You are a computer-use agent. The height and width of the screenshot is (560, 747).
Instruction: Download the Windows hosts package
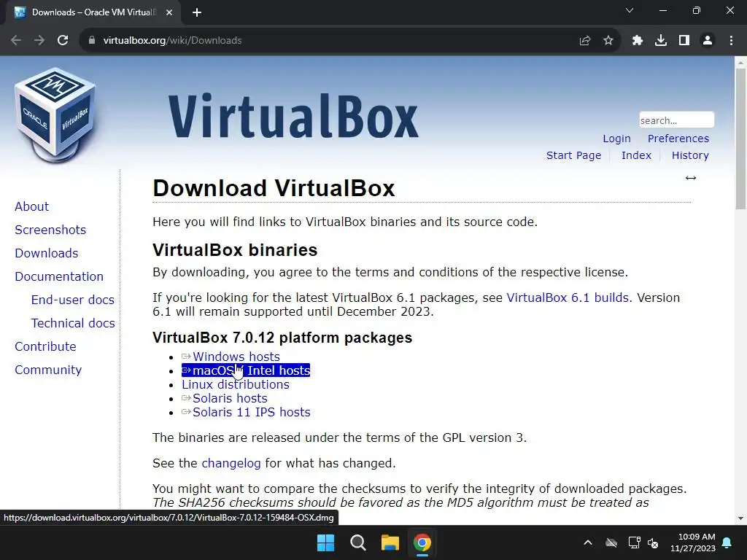coord(231,357)
